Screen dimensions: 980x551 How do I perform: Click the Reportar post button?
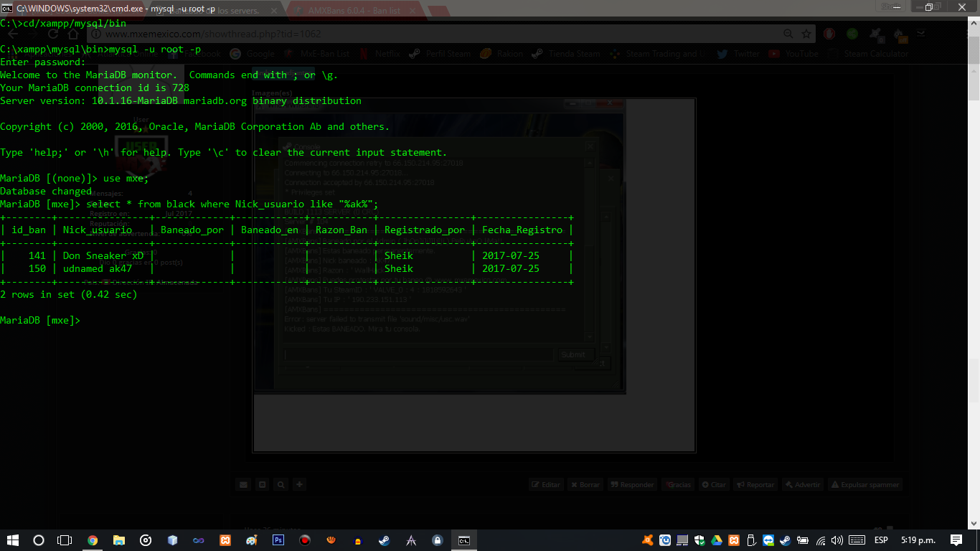[x=755, y=484]
